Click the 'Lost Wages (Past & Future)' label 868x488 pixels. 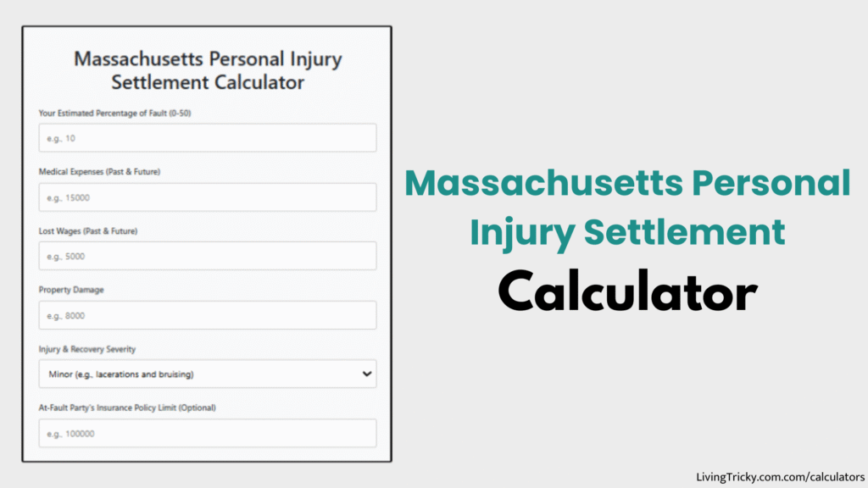coord(87,230)
